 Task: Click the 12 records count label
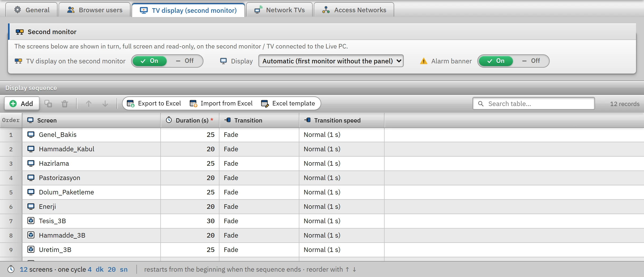pos(625,104)
